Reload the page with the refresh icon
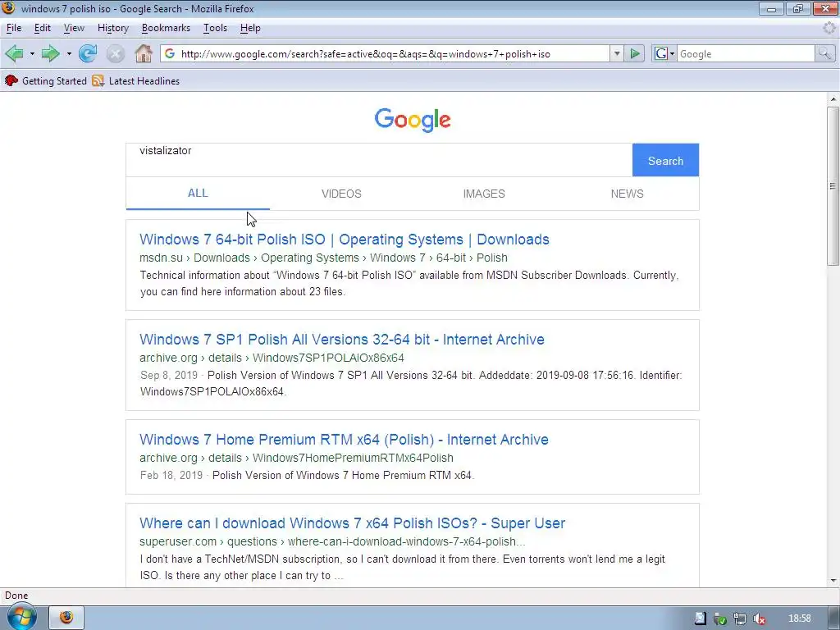840x630 pixels. click(x=87, y=53)
